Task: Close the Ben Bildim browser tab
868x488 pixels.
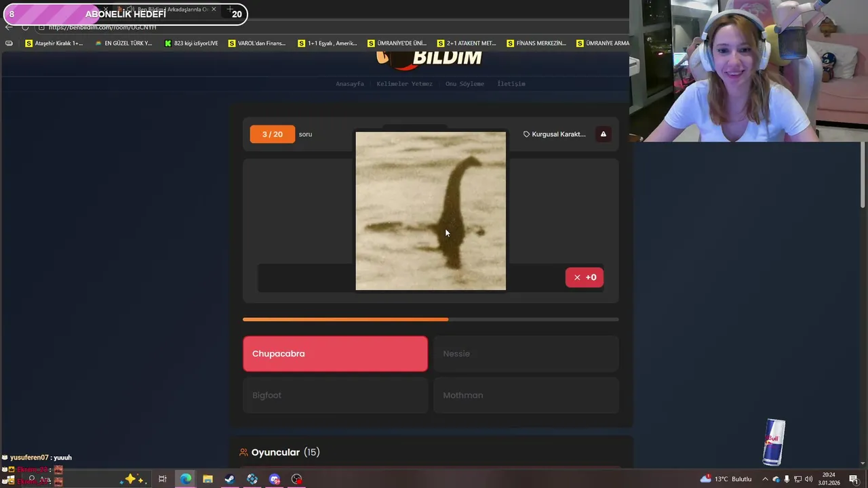Action: point(214,9)
